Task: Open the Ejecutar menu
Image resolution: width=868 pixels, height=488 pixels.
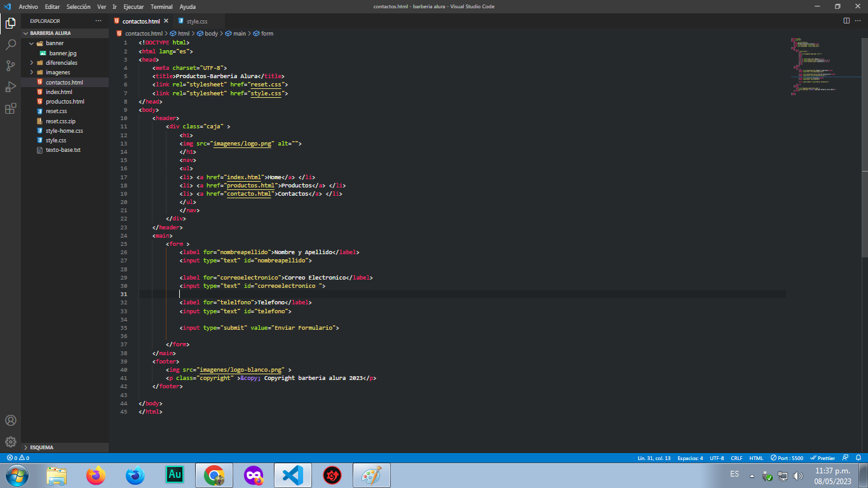Action: pos(133,6)
